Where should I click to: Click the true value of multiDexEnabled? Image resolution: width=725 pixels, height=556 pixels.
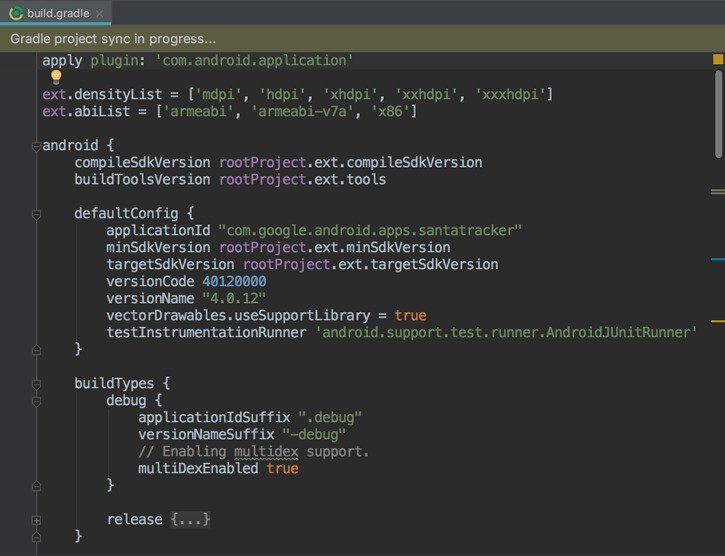pos(282,468)
